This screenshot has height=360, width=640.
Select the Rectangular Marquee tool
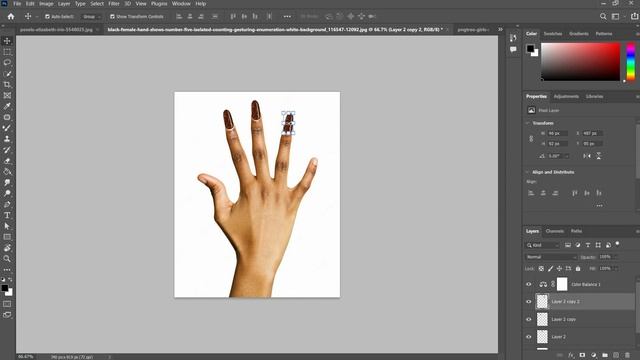[7, 52]
